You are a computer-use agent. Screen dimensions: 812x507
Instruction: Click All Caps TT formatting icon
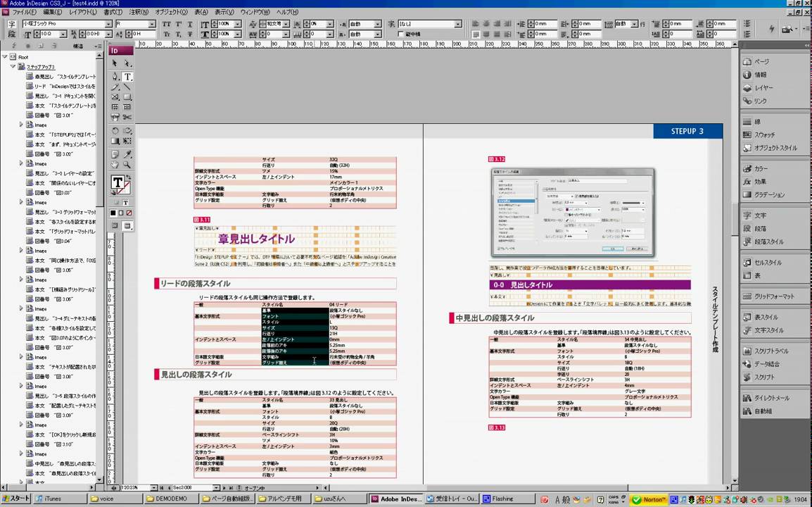tap(166, 24)
